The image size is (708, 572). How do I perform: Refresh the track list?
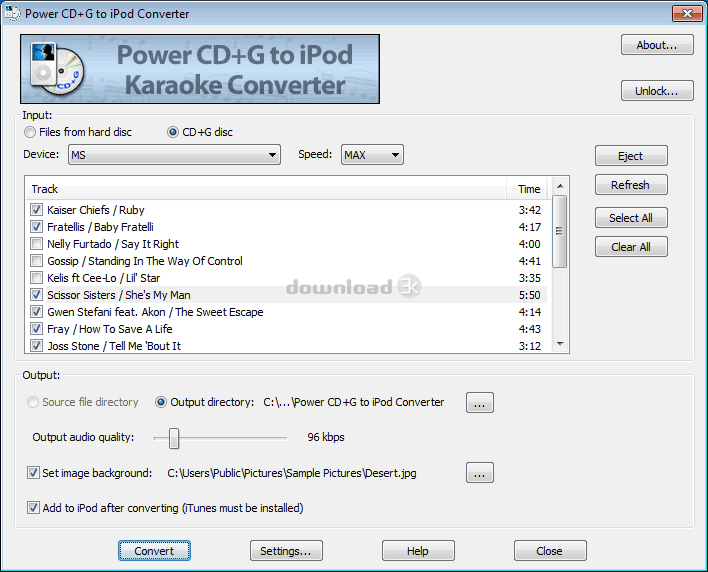click(631, 185)
